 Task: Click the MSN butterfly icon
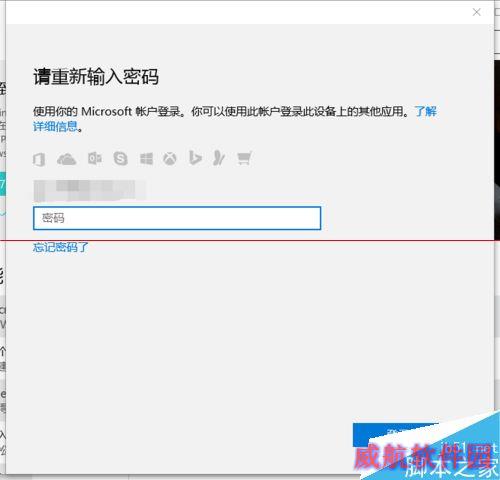click(219, 158)
